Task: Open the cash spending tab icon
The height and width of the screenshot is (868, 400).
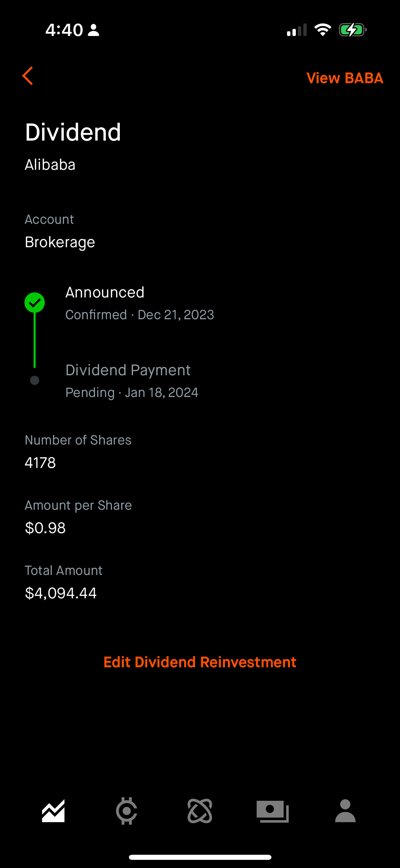Action: point(273,811)
